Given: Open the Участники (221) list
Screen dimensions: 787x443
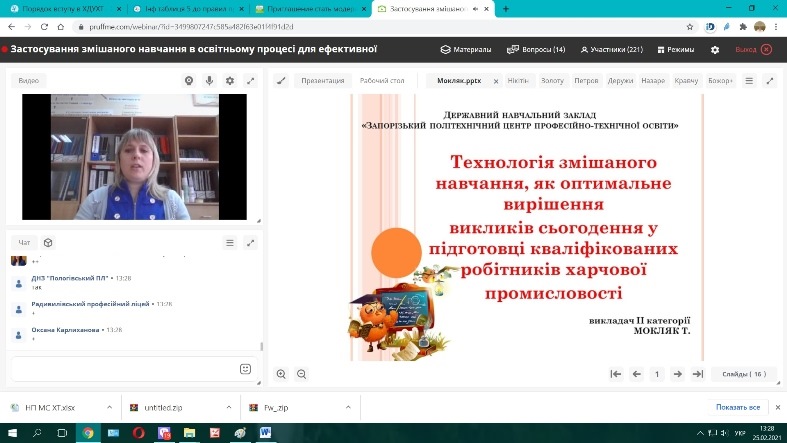Looking at the screenshot, I should 611,50.
